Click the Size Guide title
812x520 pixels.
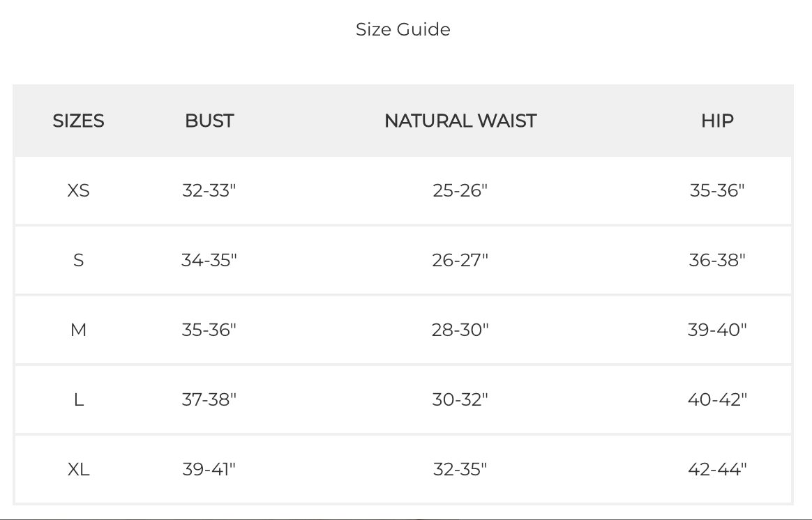[x=403, y=29]
